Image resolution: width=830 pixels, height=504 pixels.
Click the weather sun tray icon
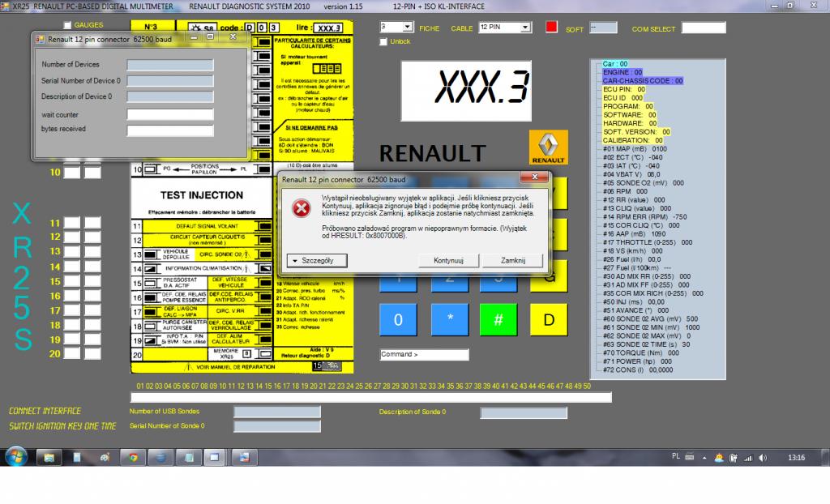pyautogui.click(x=718, y=458)
